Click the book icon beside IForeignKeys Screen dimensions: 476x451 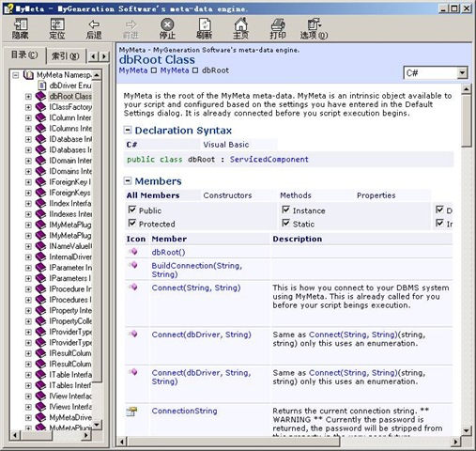click(x=40, y=193)
